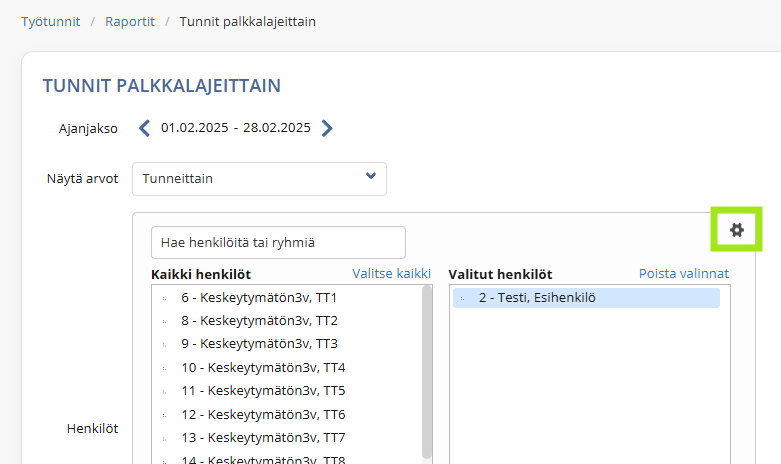
Task: Open the Näytä arvot Tunneittain dropdown
Action: pyautogui.click(x=259, y=179)
